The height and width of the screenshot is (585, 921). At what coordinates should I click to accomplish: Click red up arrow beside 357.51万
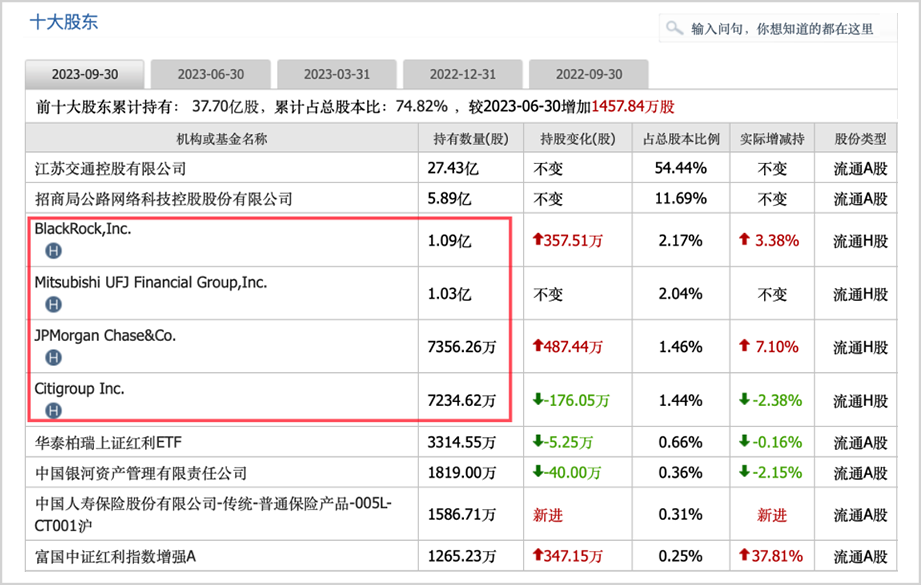(x=538, y=241)
